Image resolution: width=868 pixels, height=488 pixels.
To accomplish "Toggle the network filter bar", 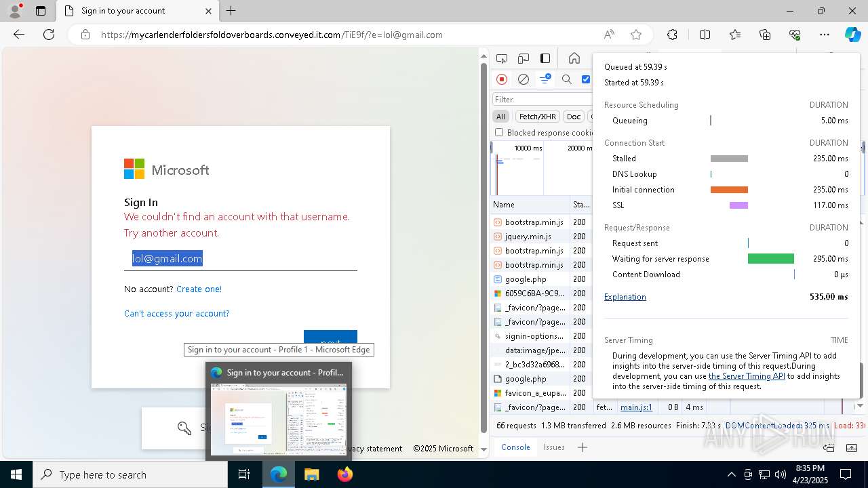I will pos(545,79).
